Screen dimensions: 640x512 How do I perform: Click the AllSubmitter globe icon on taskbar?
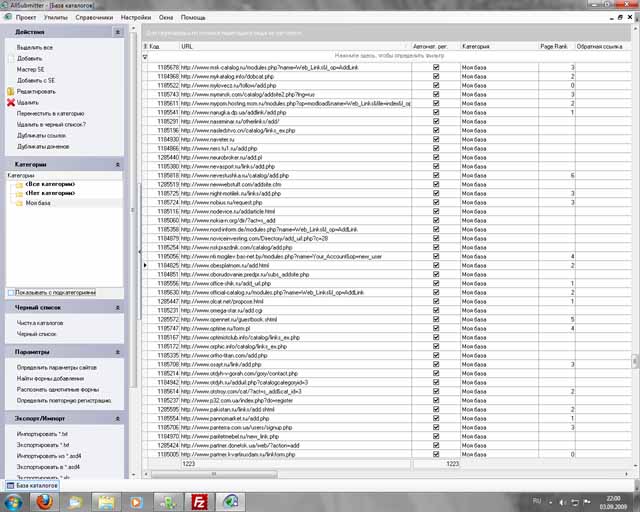pyautogui.click(x=230, y=502)
